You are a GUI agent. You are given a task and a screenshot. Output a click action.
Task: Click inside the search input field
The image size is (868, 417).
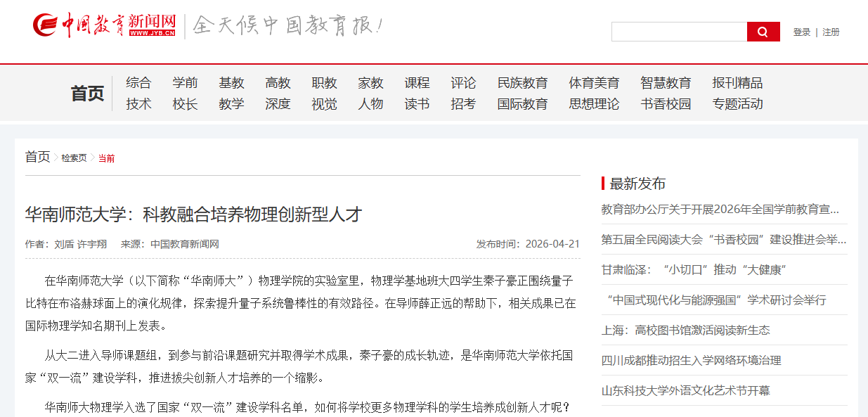tap(678, 32)
